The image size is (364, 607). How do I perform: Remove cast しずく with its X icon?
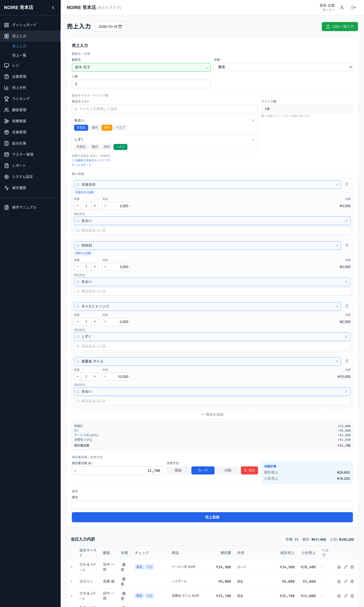(253, 140)
